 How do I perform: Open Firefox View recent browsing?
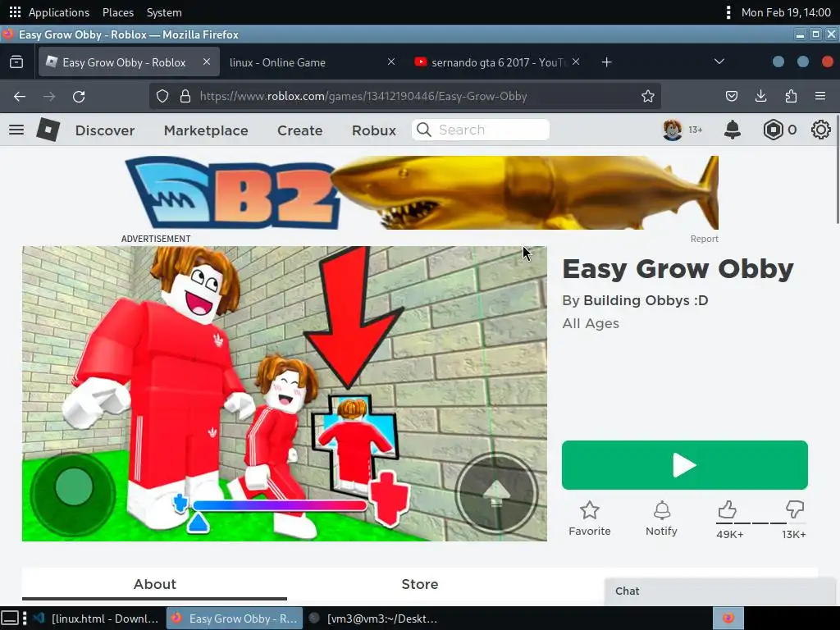tap(16, 62)
